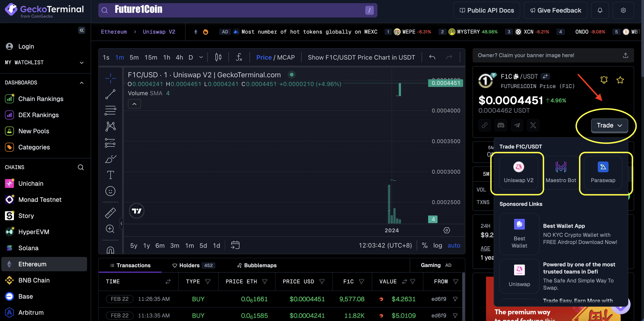The height and width of the screenshot is (321, 644).
Task: Collapse the Dashboards section
Action: tap(81, 83)
